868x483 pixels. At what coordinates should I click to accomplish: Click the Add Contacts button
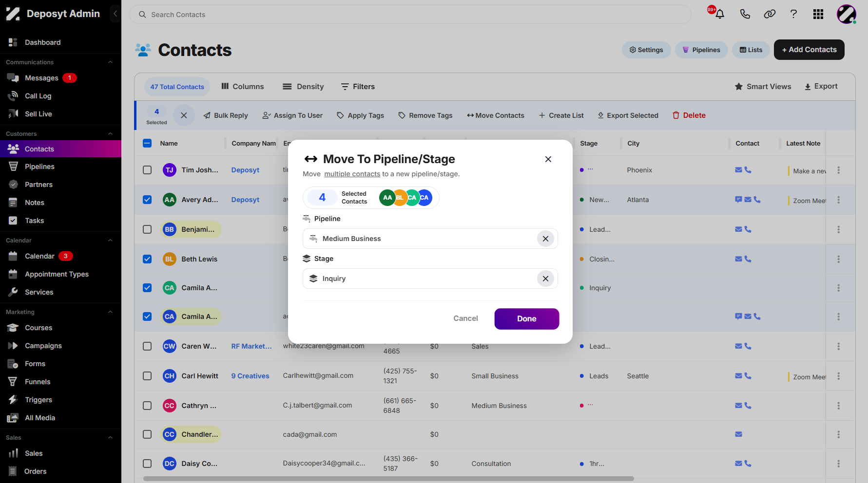[809, 50]
